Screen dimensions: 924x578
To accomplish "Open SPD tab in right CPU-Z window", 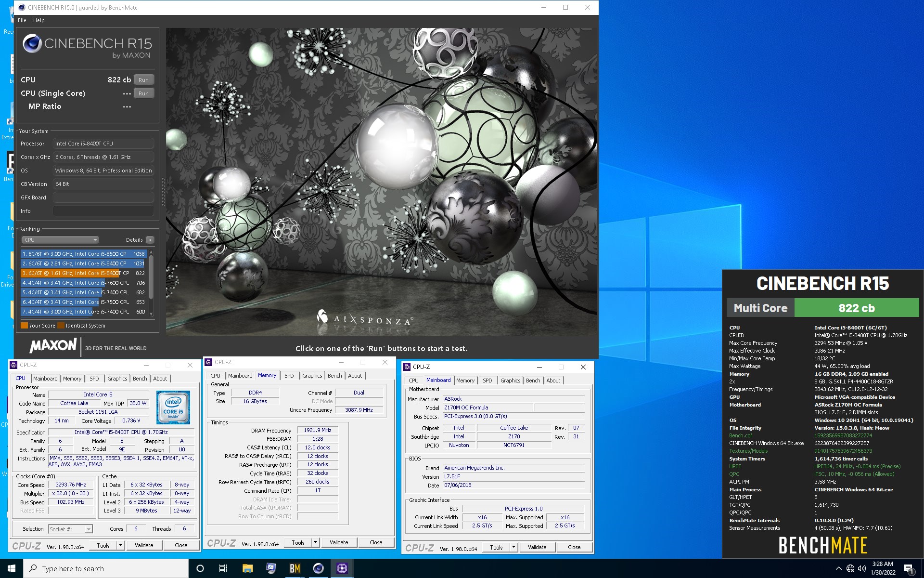I will coord(488,381).
